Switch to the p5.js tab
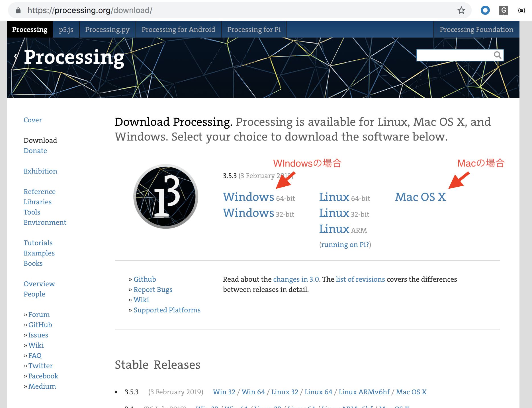 (66, 29)
